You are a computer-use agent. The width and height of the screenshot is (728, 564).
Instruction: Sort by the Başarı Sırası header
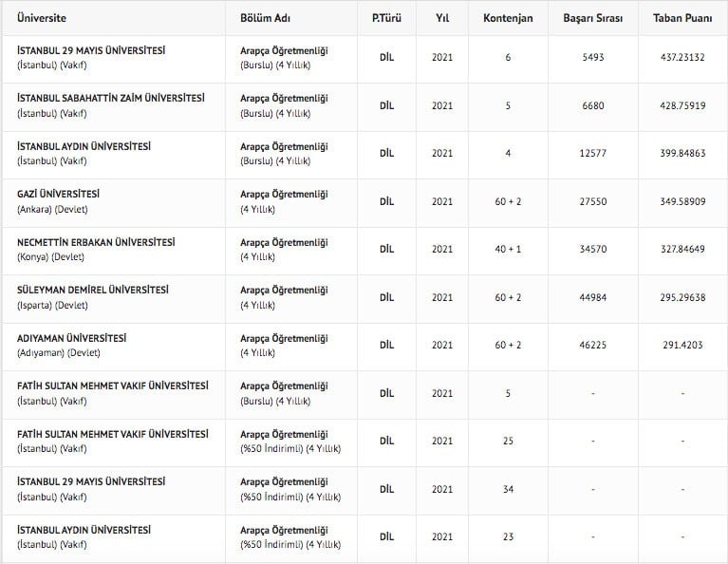point(592,18)
